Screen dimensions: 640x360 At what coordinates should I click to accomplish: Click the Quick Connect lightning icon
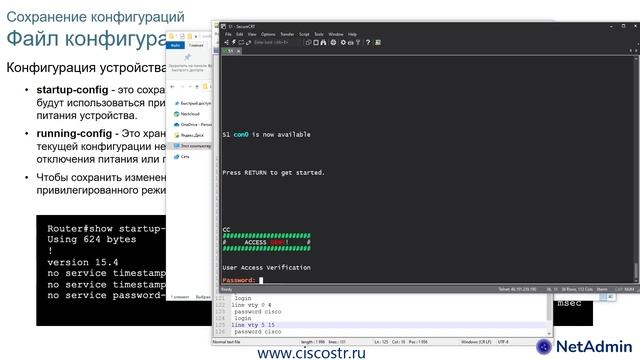pyautogui.click(x=234, y=42)
